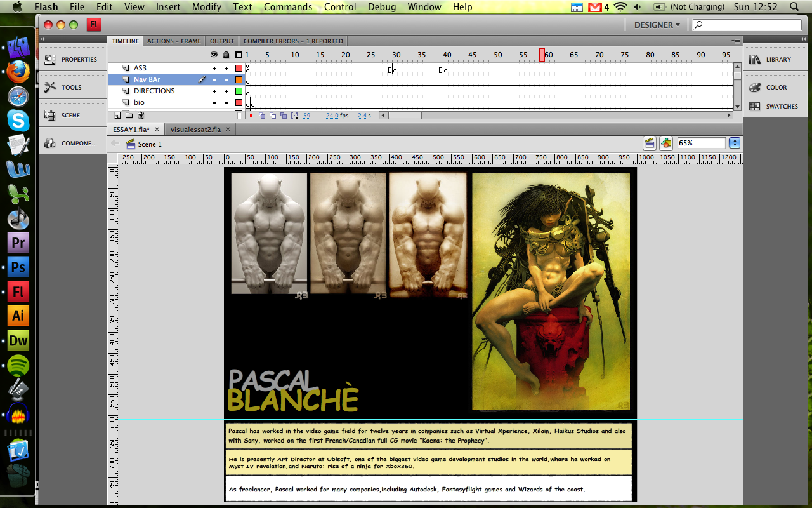
Task: Click the Spotlight search icon
Action: [794, 7]
